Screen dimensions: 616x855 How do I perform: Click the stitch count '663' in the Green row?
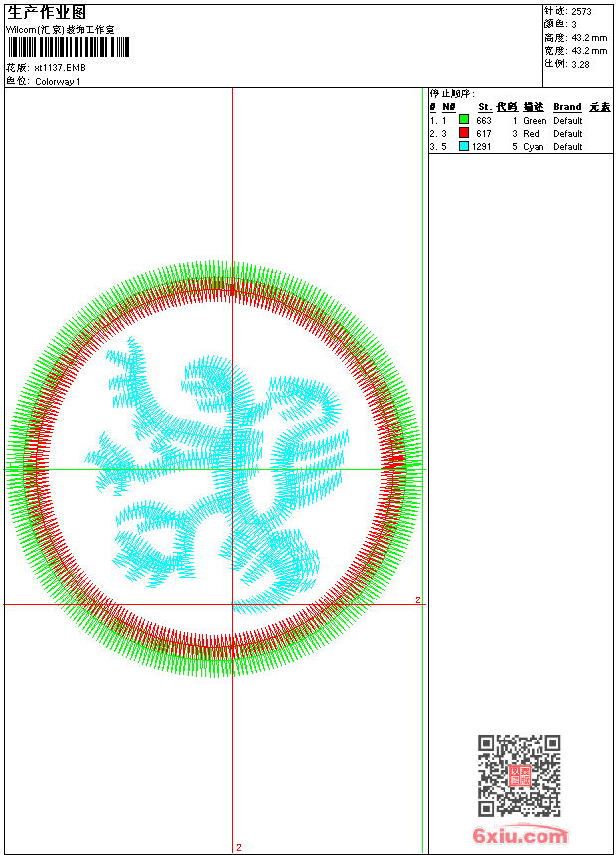click(484, 121)
